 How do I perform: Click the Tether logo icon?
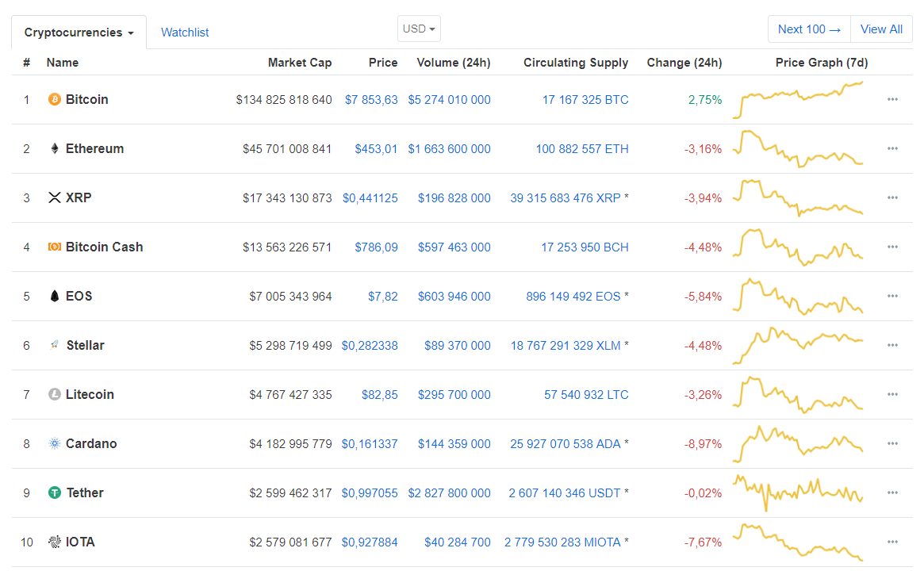pyautogui.click(x=54, y=492)
